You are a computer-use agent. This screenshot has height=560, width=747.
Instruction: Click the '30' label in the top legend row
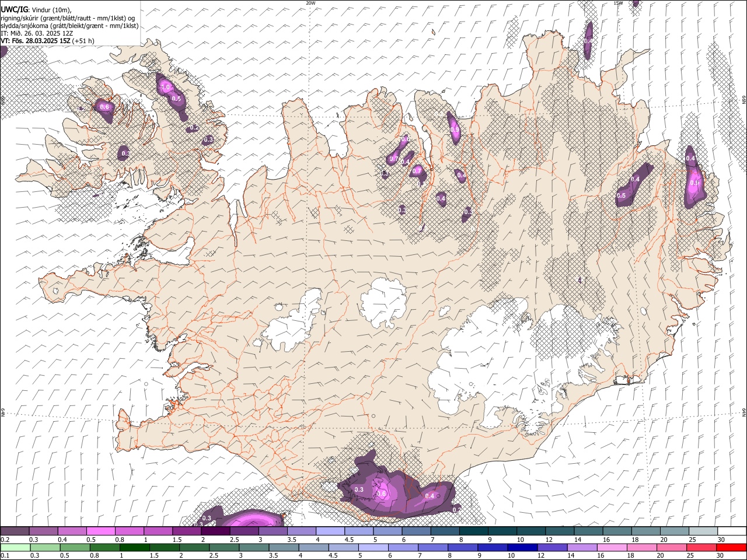[x=721, y=540]
